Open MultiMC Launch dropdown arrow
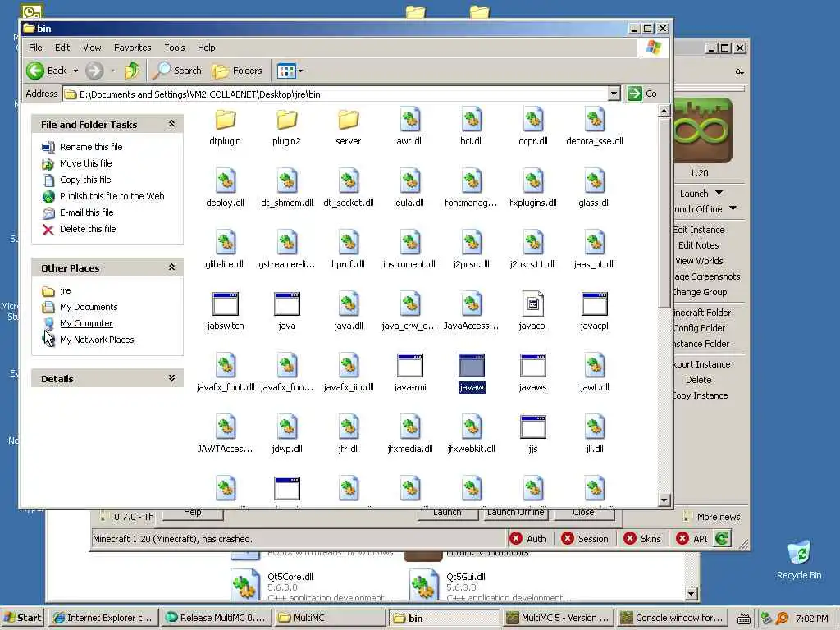The height and width of the screenshot is (630, 840). pyautogui.click(x=719, y=193)
